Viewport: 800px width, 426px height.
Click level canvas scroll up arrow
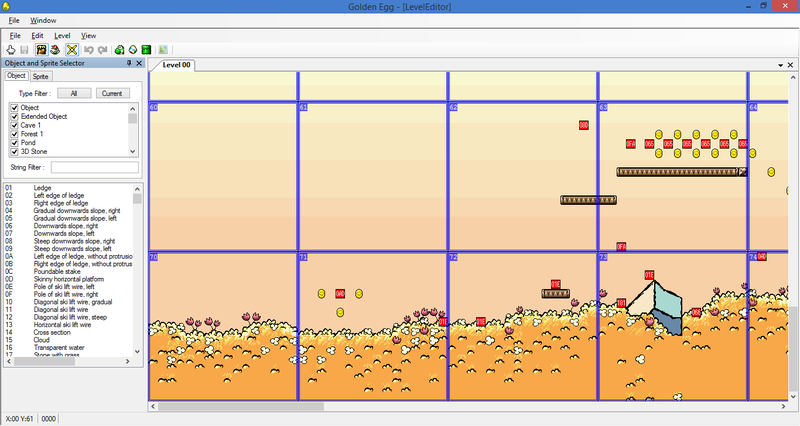coord(793,78)
